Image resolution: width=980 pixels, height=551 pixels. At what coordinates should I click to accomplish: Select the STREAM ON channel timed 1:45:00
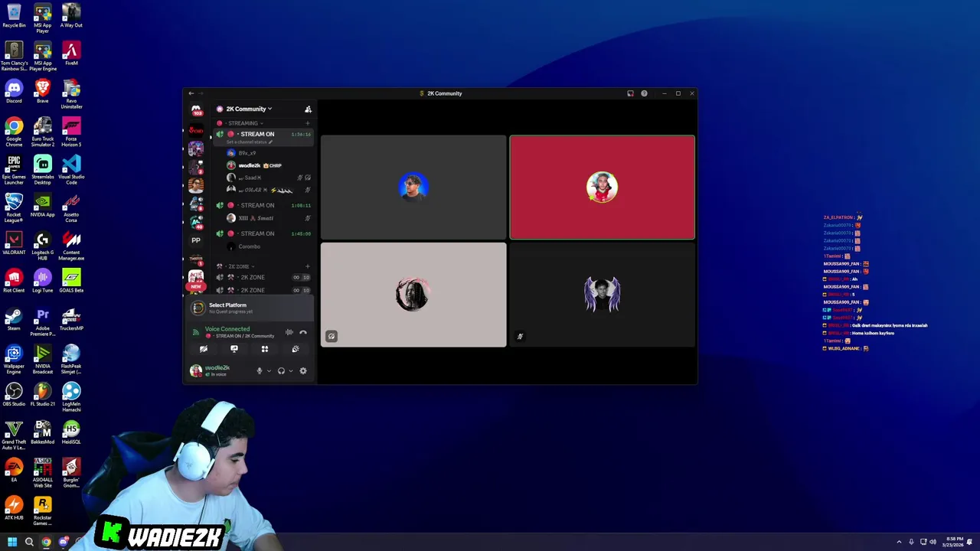click(x=264, y=233)
